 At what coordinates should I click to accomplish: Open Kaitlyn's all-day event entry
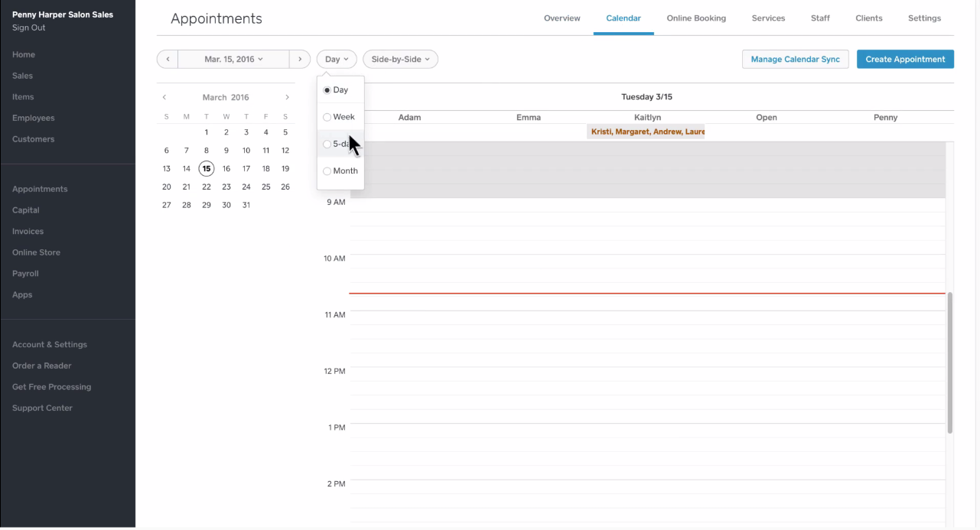point(647,132)
